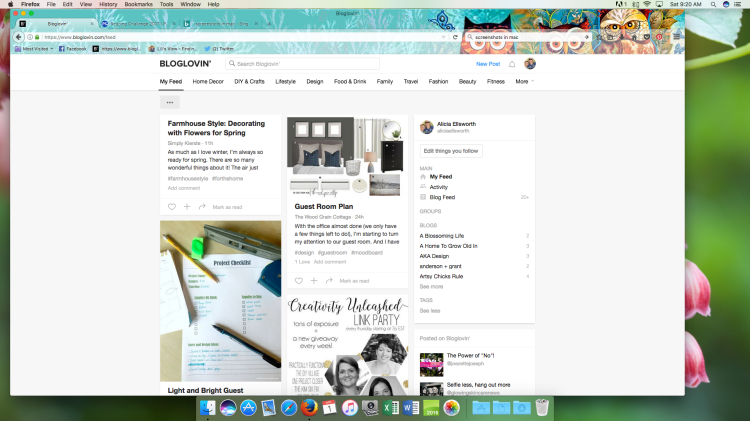Open Farmhouse Style: Decorating post title

point(216,128)
